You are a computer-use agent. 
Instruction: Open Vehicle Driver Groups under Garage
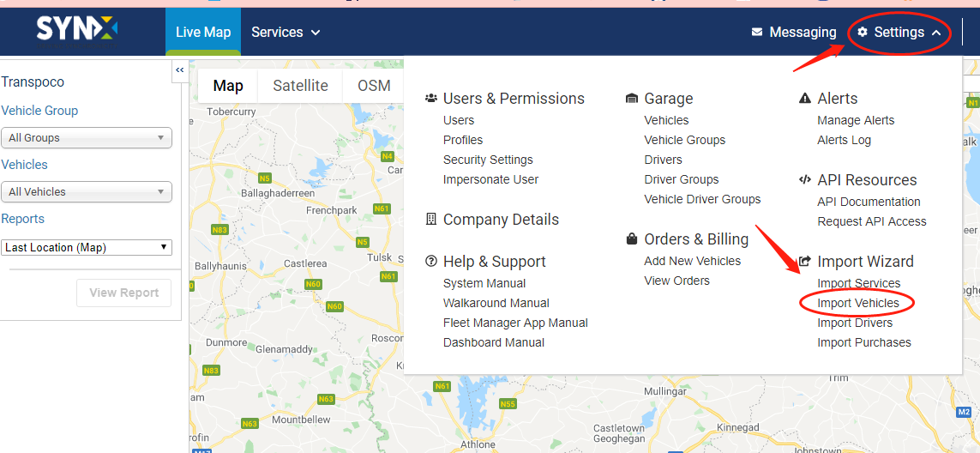click(x=702, y=199)
